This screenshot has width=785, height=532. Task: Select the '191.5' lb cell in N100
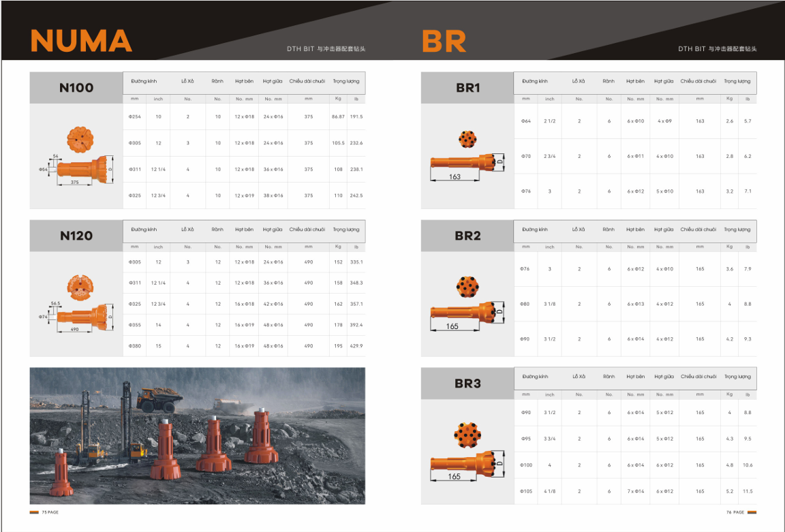point(356,116)
